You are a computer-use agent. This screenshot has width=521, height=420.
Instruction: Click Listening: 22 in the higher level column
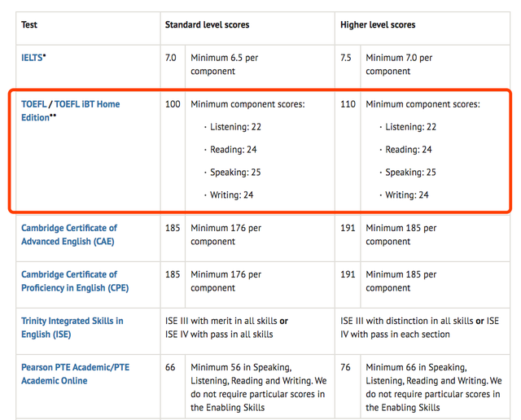410,127
